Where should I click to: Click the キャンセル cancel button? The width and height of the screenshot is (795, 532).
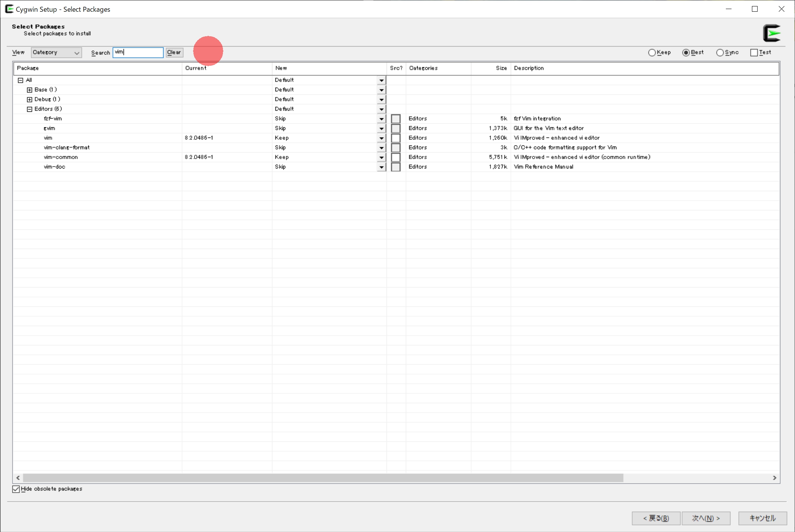point(763,518)
